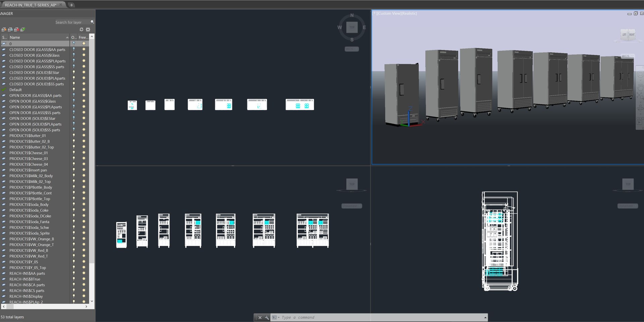Image resolution: width=644 pixels, height=322 pixels.
Task: Sort layers by the Name column header
Action: (x=39, y=37)
